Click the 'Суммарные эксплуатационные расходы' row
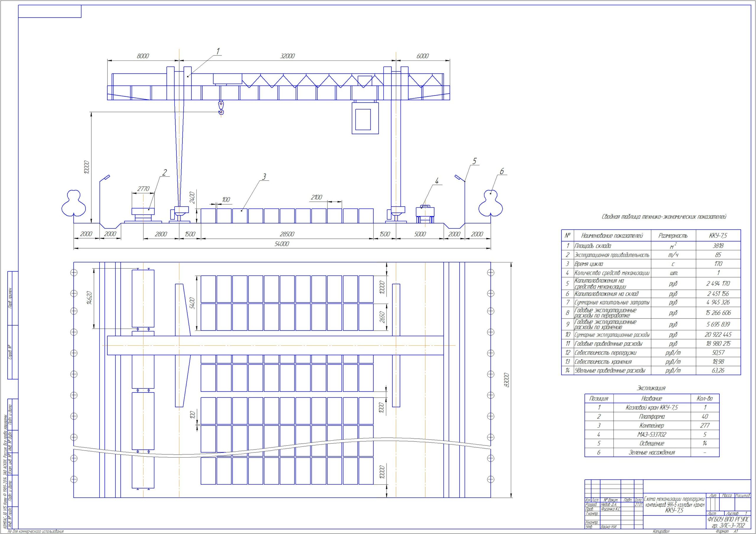756x534 pixels. pos(651,335)
